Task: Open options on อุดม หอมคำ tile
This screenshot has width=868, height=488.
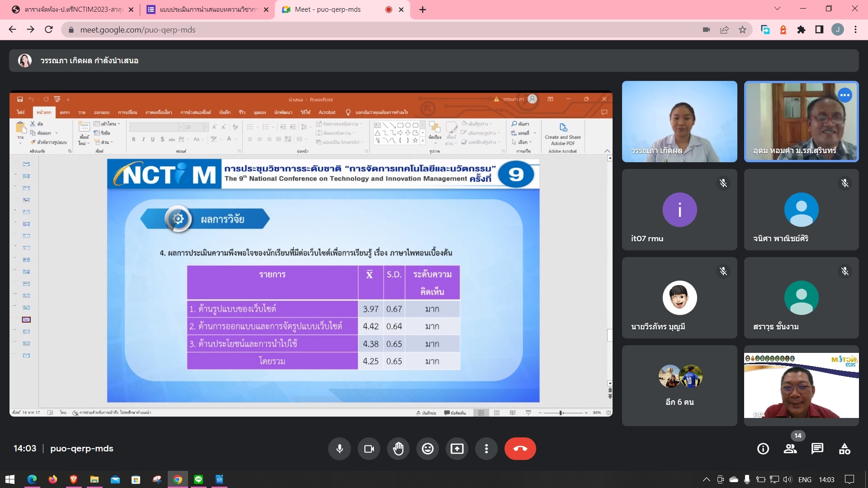Action: point(844,95)
